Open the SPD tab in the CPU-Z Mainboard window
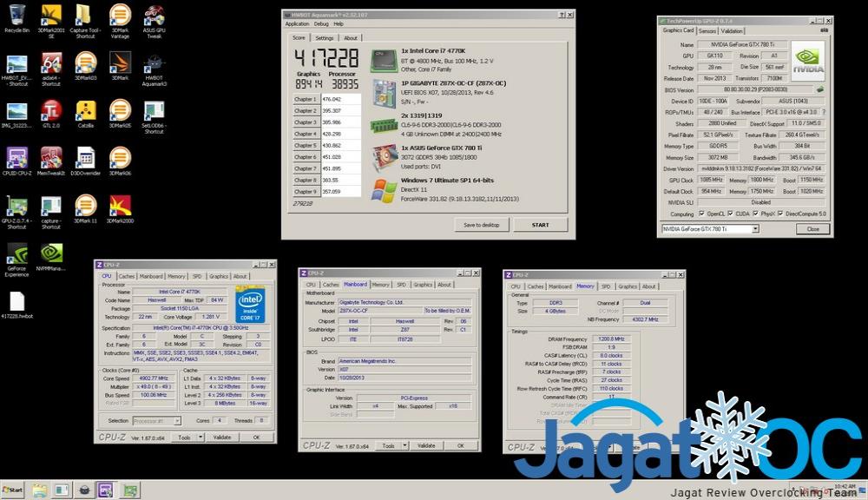This screenshot has height=500, width=868. (x=401, y=285)
